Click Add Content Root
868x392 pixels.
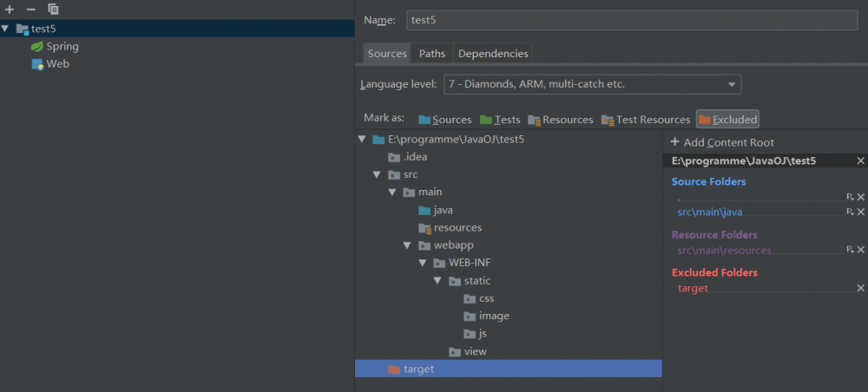coord(722,142)
